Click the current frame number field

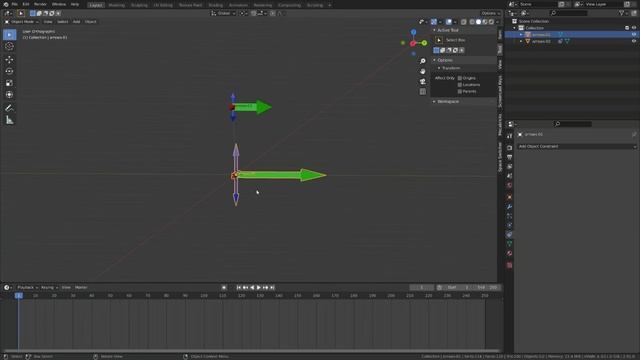point(422,287)
